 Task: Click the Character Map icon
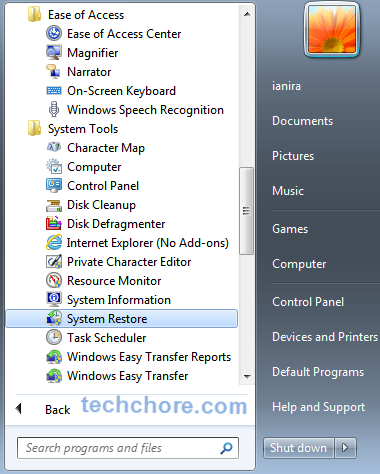54,148
